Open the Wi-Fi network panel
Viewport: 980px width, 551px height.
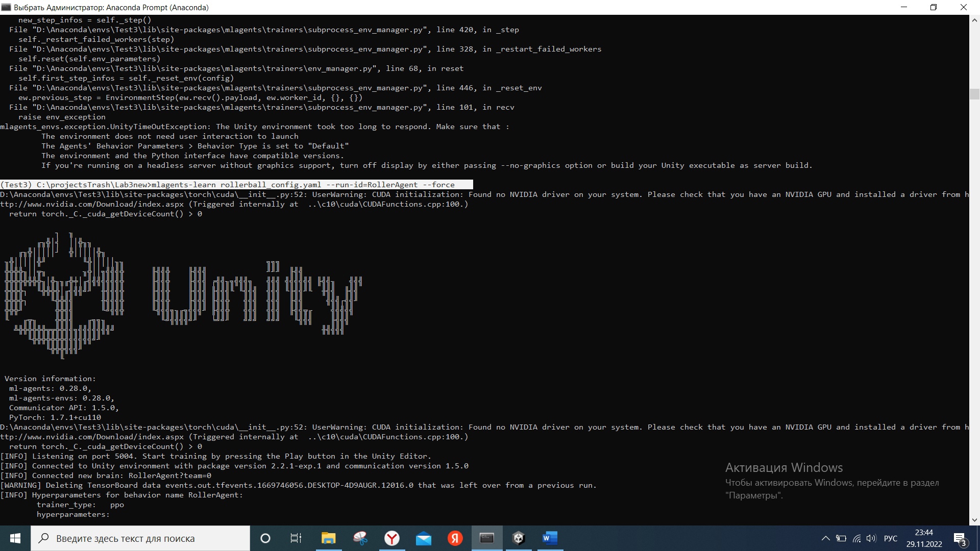(x=856, y=538)
